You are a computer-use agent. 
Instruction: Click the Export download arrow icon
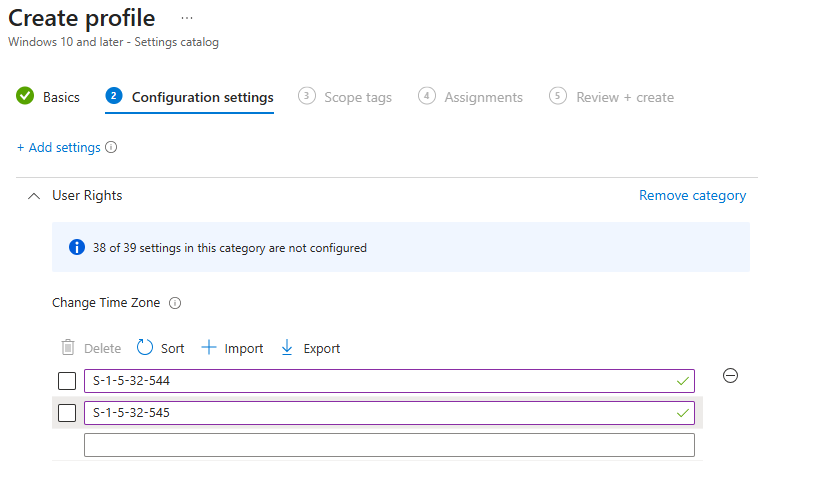[287, 347]
